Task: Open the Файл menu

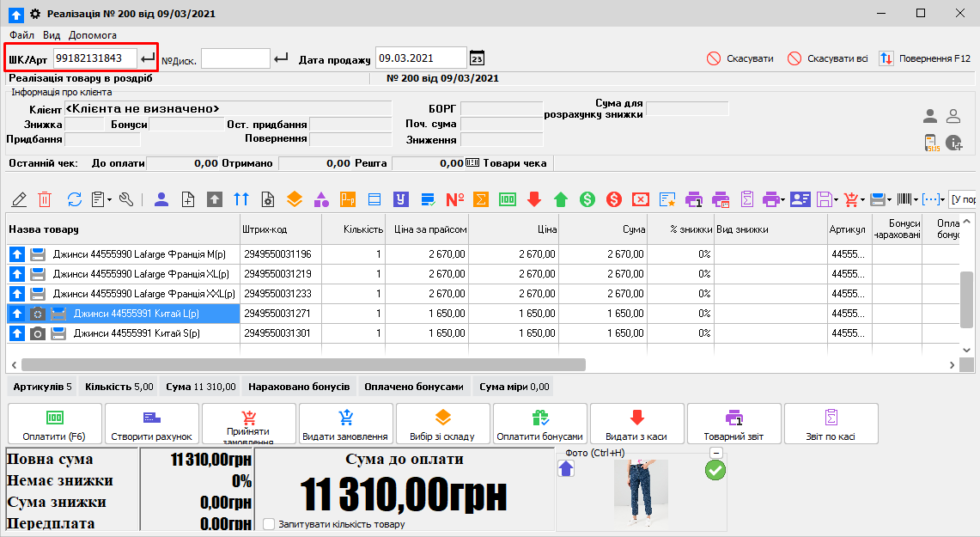Action: tap(22, 35)
